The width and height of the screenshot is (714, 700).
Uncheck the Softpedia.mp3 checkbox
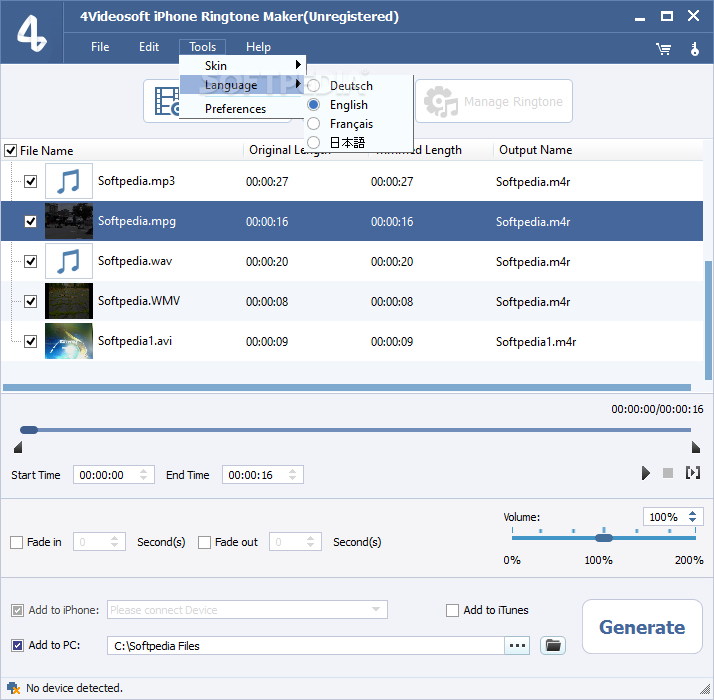tap(31, 181)
